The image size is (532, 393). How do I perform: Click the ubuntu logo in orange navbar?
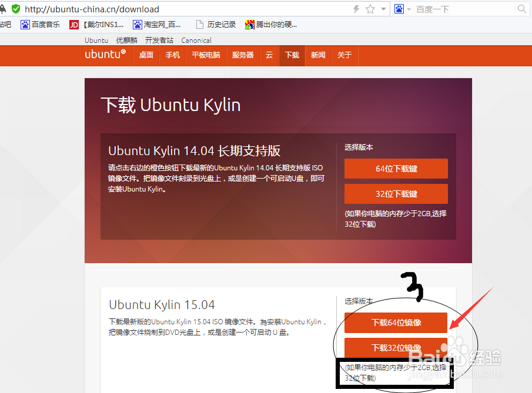[105, 54]
